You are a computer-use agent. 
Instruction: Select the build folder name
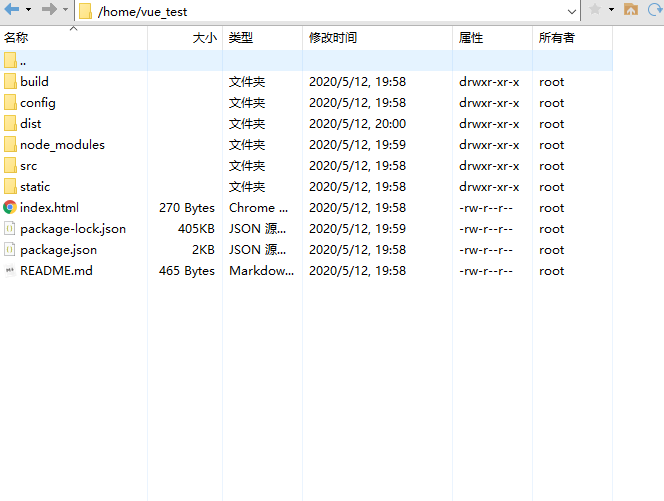point(34,81)
